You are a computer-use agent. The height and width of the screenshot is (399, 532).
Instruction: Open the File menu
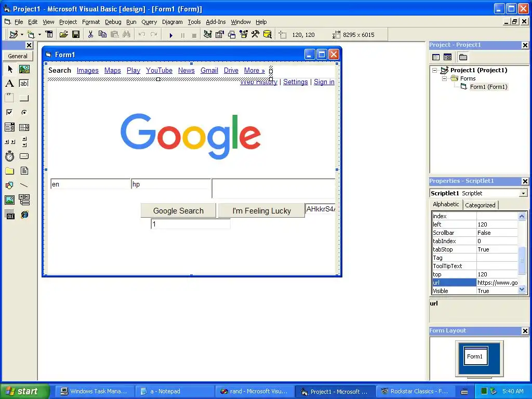click(x=19, y=22)
